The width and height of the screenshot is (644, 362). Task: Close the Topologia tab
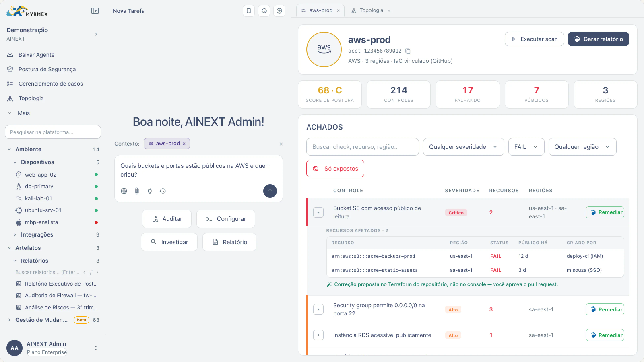[x=389, y=10]
